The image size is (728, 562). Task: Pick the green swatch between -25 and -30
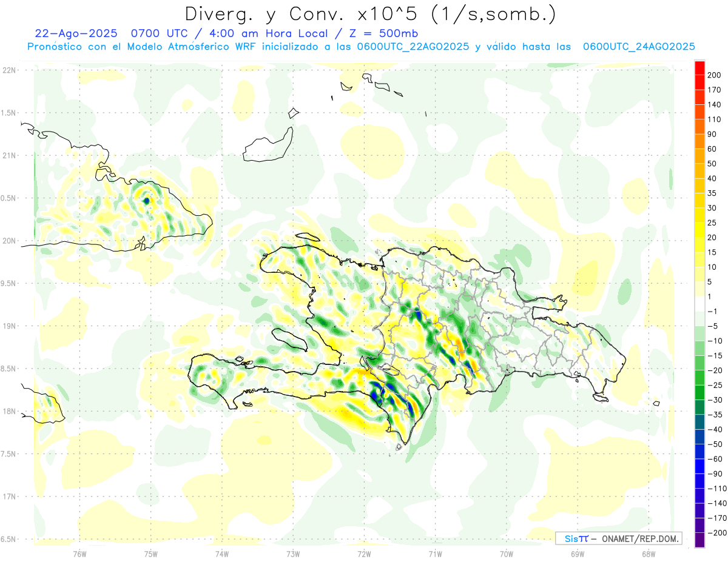pos(699,392)
